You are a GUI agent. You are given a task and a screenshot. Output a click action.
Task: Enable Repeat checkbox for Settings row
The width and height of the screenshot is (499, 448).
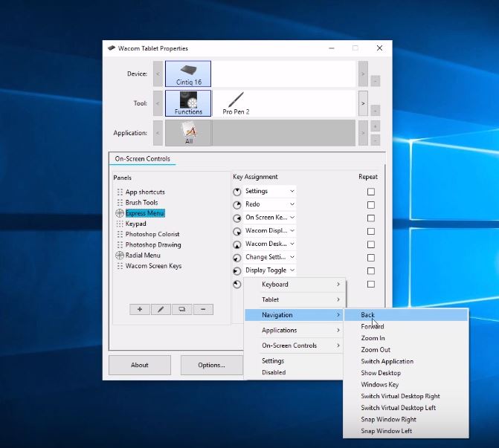tap(371, 192)
